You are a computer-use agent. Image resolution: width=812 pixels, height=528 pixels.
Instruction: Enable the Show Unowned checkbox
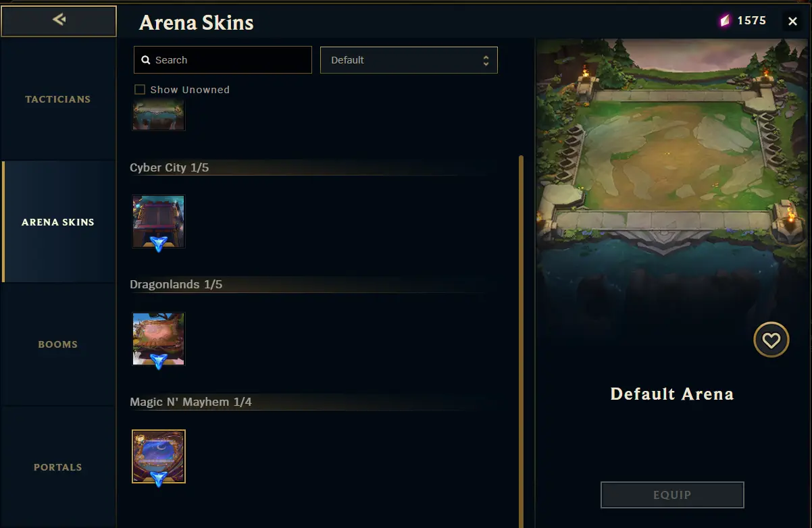[x=140, y=89]
